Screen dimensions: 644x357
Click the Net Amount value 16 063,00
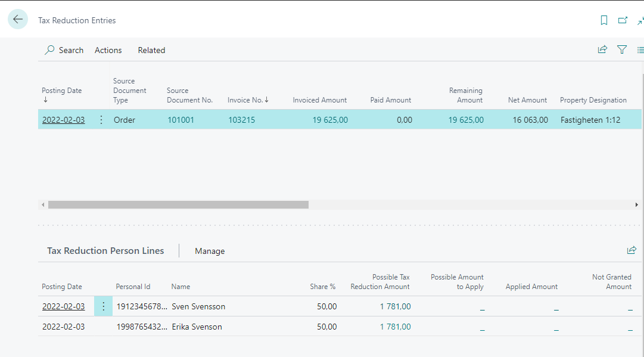click(x=530, y=120)
